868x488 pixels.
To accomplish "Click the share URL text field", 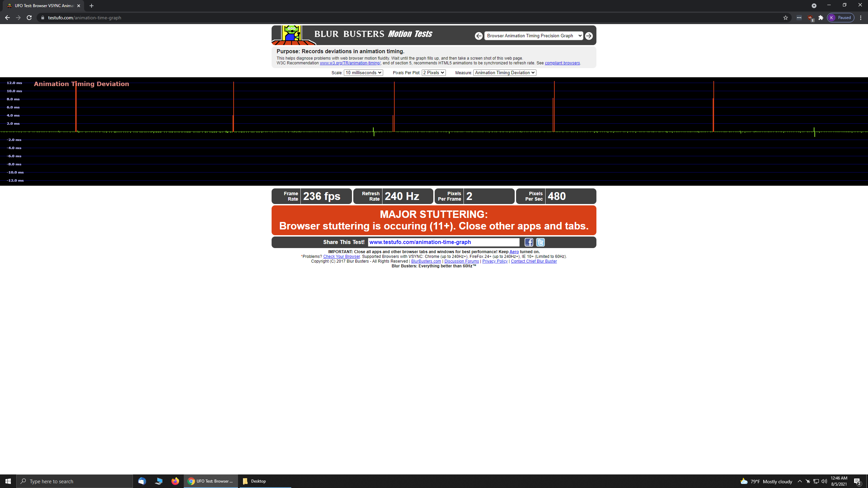I will tap(443, 242).
